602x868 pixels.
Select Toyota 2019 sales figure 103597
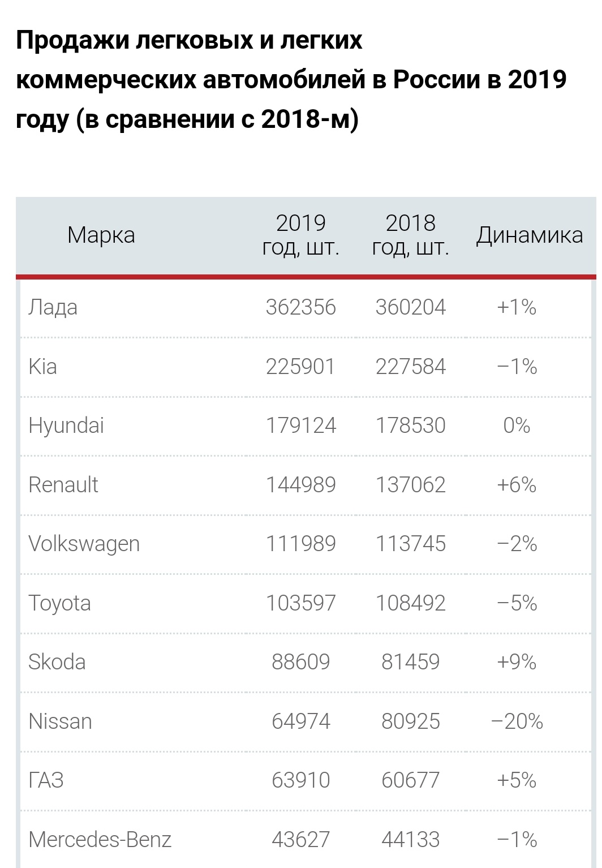click(x=301, y=603)
